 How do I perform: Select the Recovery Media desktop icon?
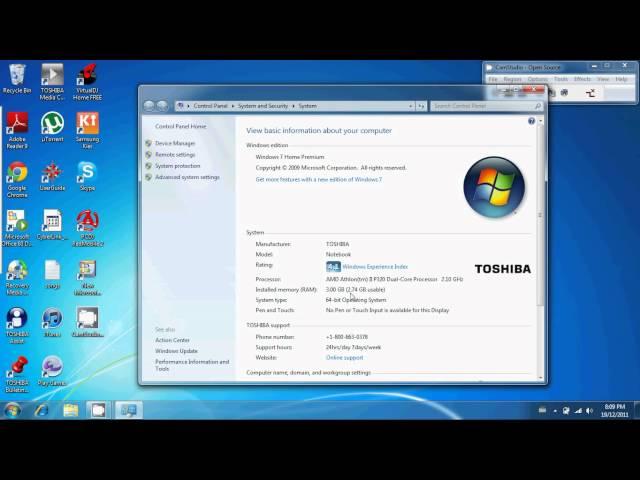(17, 277)
